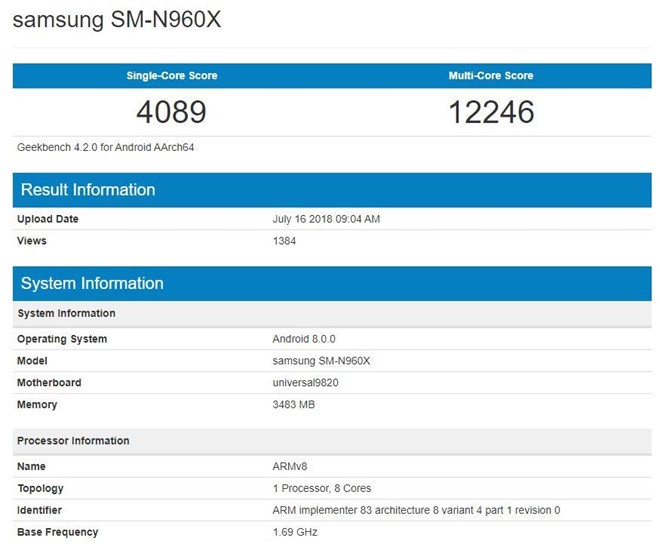Select the Upload Date label
The width and height of the screenshot is (660, 550).
pos(48,219)
